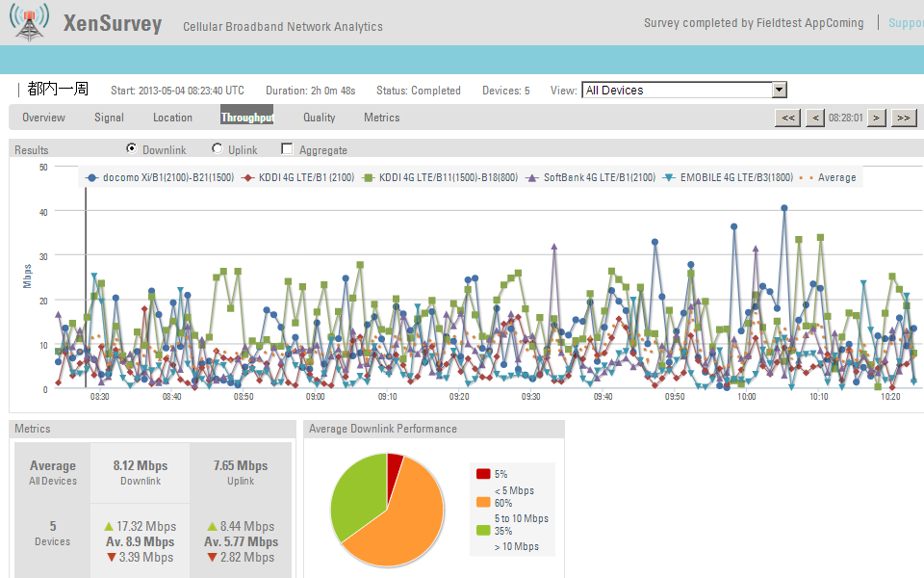
Task: Toggle docomo Xi legend marker
Action: [x=91, y=177]
